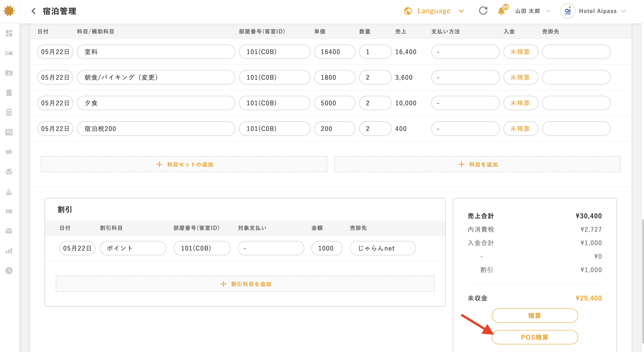Open the cleaning broom icon in sidebar

(9, 191)
